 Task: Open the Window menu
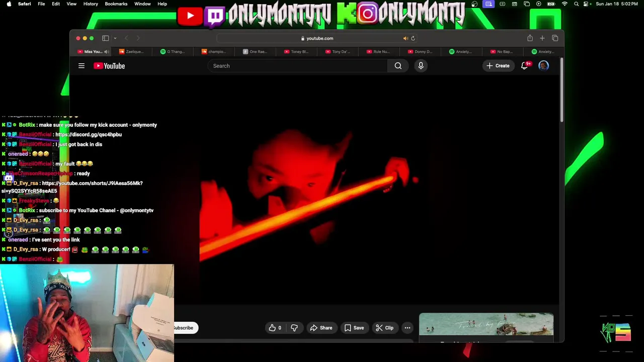pos(142,4)
